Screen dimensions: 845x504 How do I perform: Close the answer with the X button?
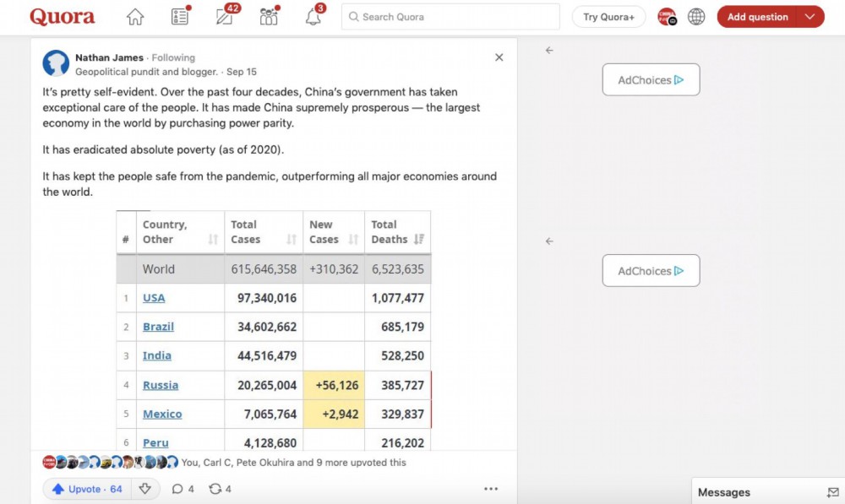(499, 57)
